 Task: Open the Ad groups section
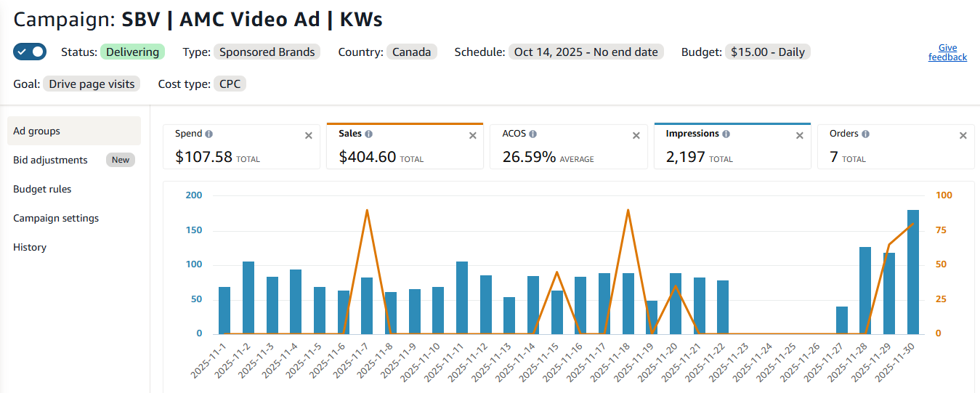(x=36, y=131)
